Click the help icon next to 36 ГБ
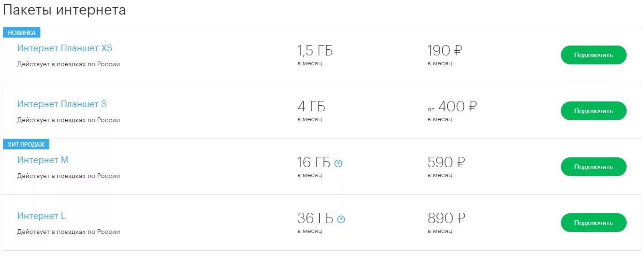644x256 pixels. (x=341, y=219)
